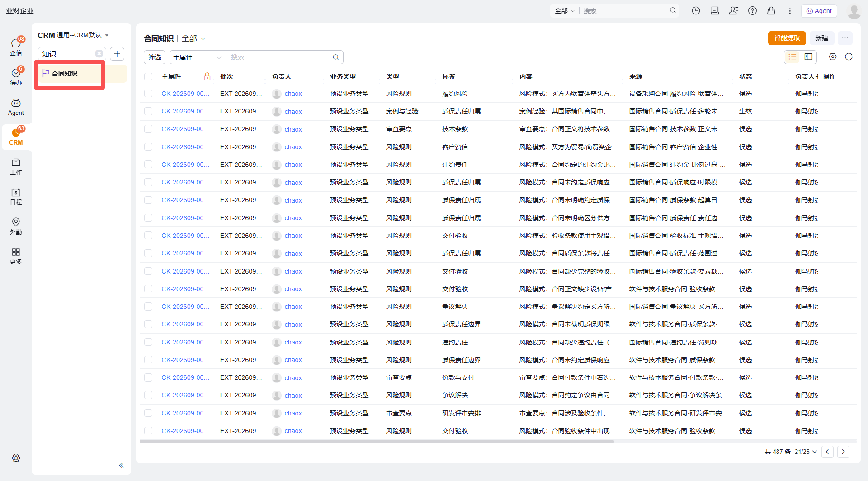The image size is (868, 481).
Task: Refresh the contract knowledge list
Action: pos(849,57)
